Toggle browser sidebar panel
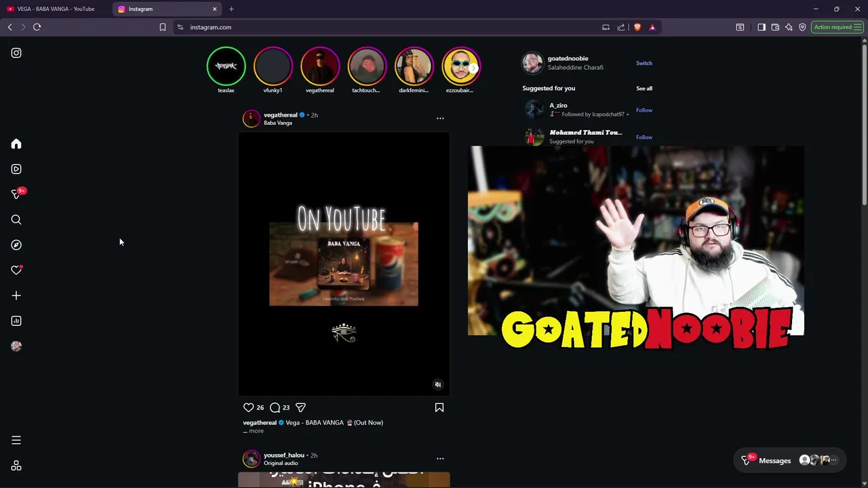868x488 pixels. click(x=762, y=27)
